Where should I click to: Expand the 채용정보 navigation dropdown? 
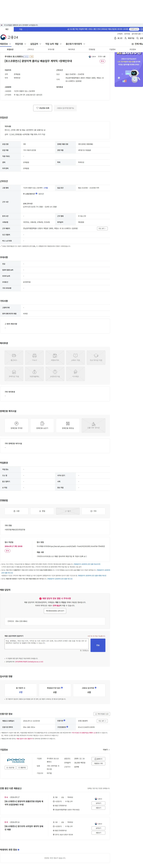point(6,44)
